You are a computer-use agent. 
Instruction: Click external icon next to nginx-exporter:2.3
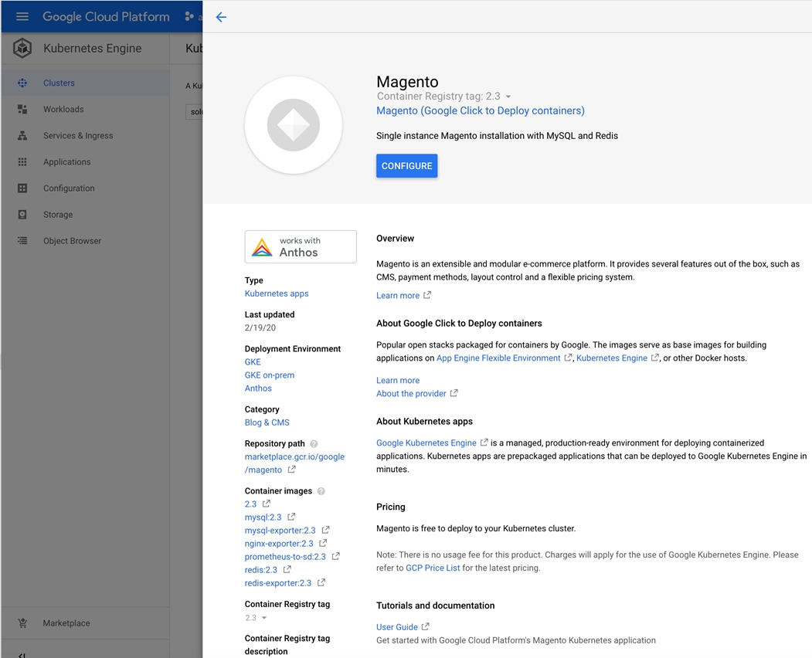[x=323, y=543]
